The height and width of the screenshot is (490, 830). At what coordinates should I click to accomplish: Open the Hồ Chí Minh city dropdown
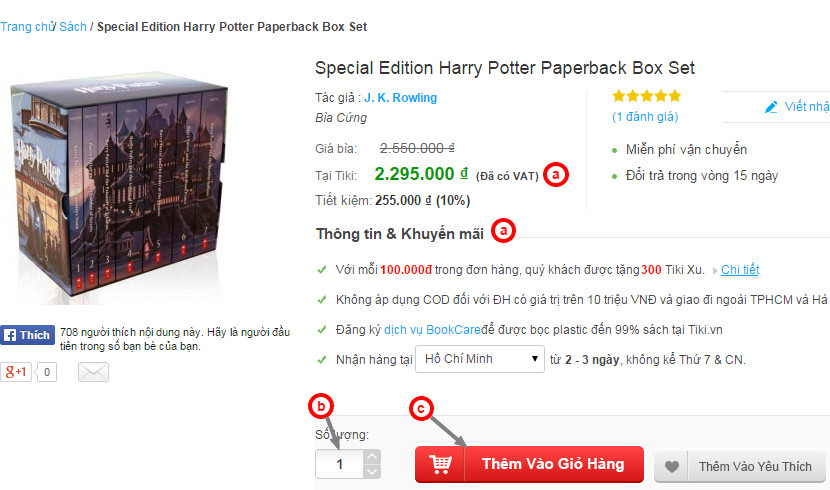(479, 358)
